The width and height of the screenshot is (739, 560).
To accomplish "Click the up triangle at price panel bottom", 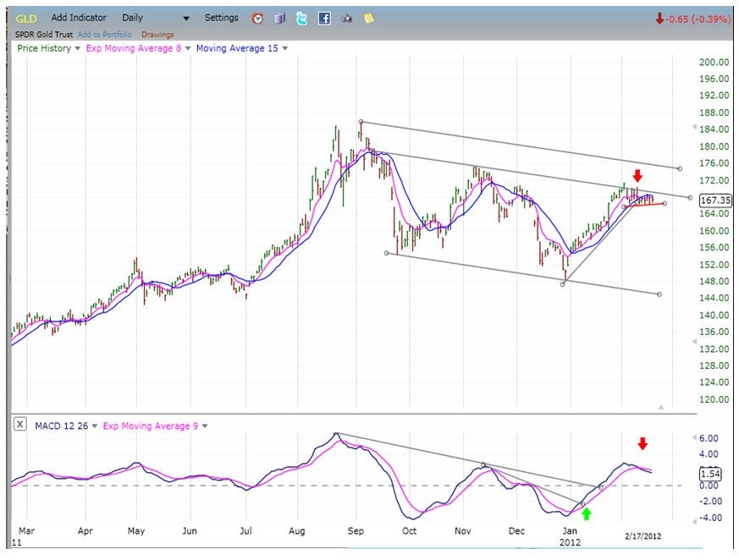I will tap(661, 406).
